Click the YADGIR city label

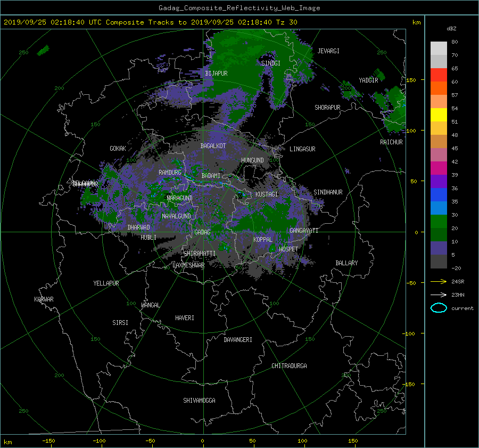[368, 80]
